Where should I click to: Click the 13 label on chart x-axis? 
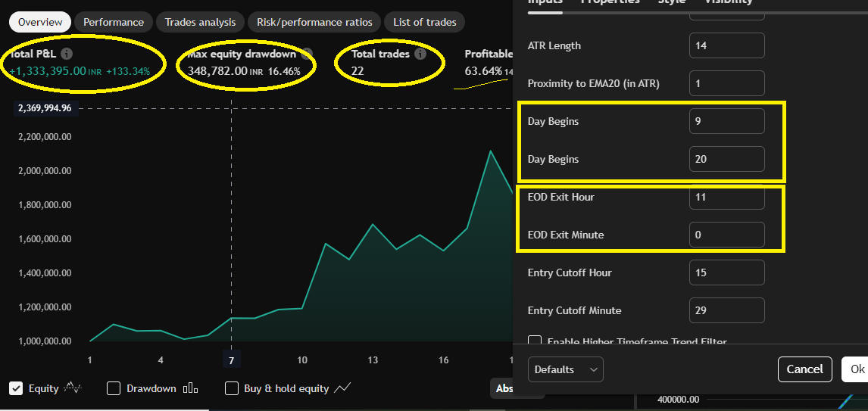click(373, 360)
